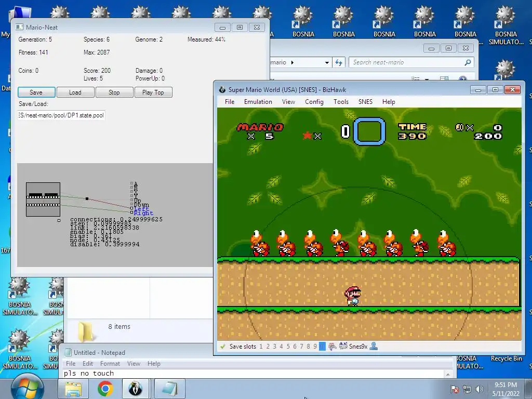Click the Explorer refresh button
The width and height of the screenshot is (532, 399).
(x=339, y=62)
